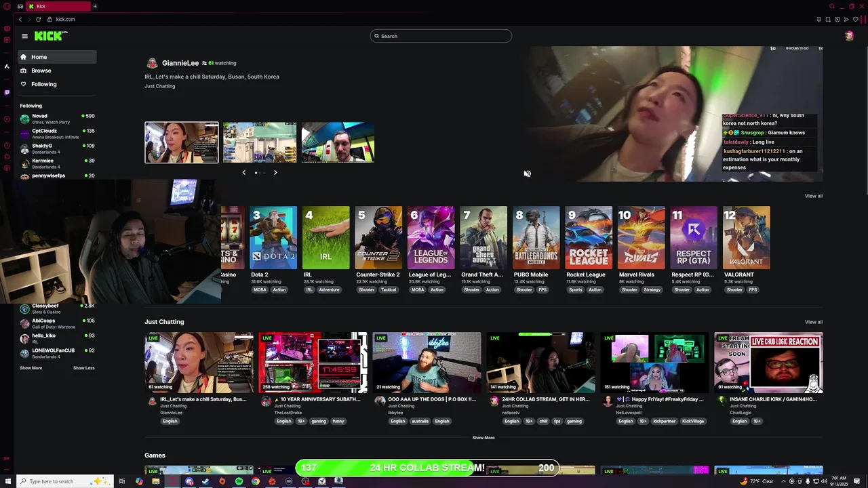Open League of Legends category card
This screenshot has width=868, height=488.
431,238
